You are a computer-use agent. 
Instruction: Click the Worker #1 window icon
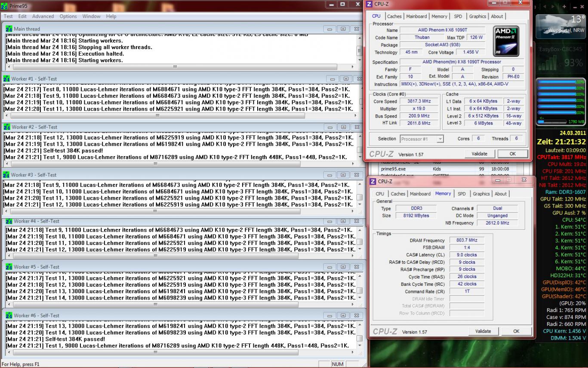pos(6,79)
